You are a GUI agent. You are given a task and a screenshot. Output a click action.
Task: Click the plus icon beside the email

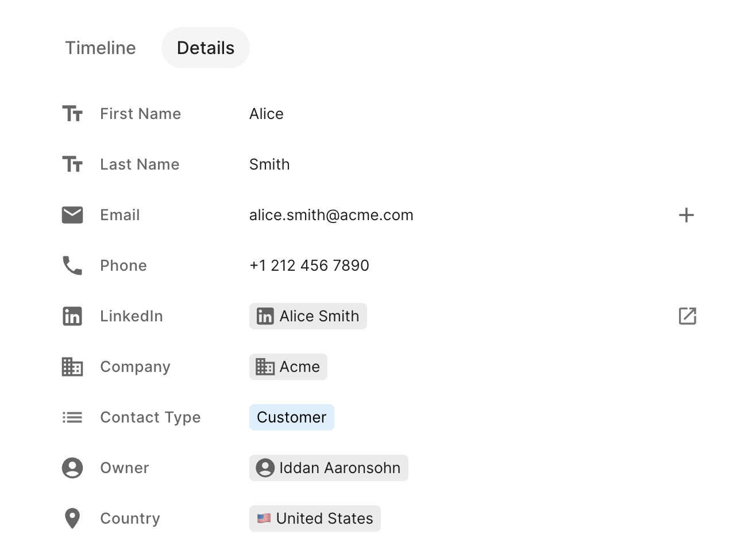[686, 215]
